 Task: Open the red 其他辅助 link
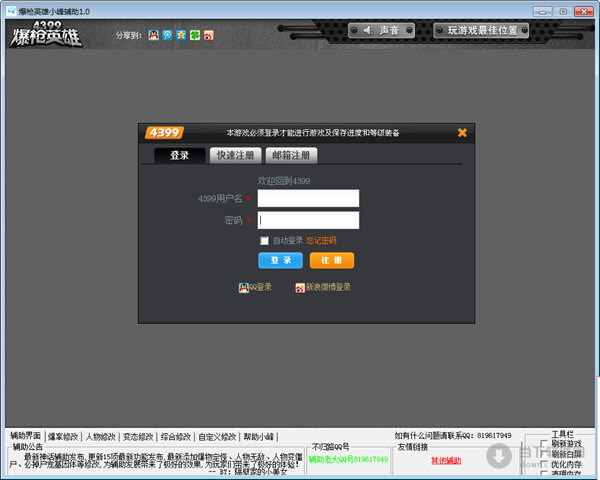pos(446,460)
